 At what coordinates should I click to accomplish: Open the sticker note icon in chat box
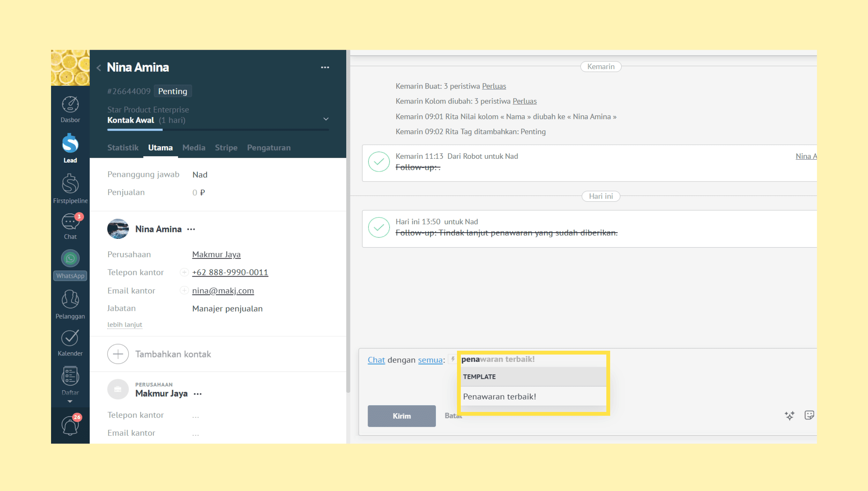[x=809, y=415]
